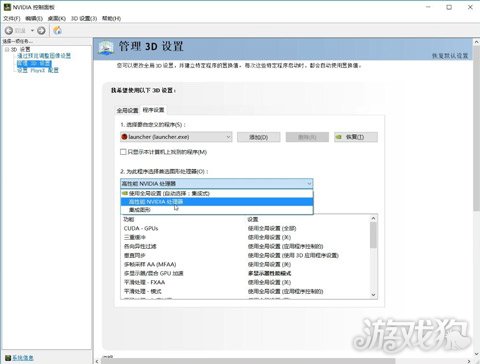
Task: Select the 垂直同步 feature row
Action: tap(245, 255)
